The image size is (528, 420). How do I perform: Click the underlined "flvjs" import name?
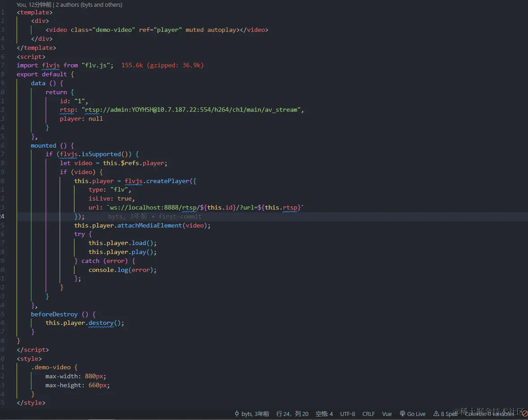(x=51, y=65)
